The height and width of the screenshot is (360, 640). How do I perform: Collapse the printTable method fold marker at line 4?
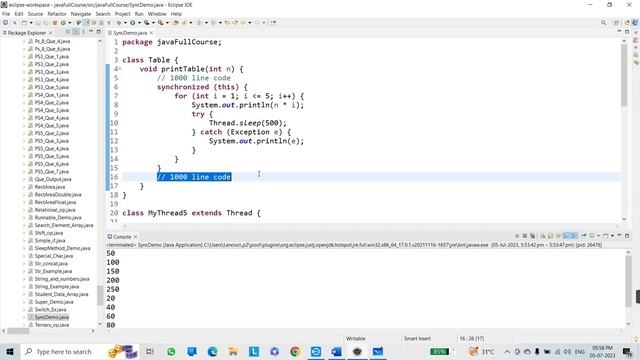coord(120,69)
